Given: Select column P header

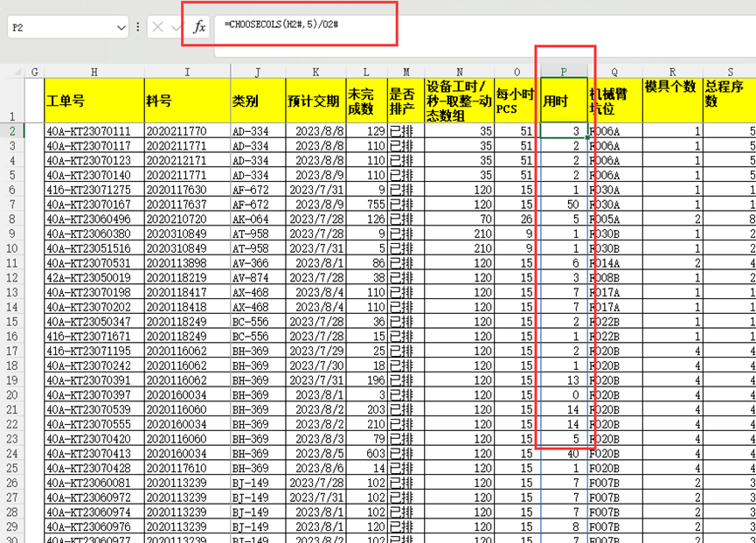Looking at the screenshot, I should (564, 72).
